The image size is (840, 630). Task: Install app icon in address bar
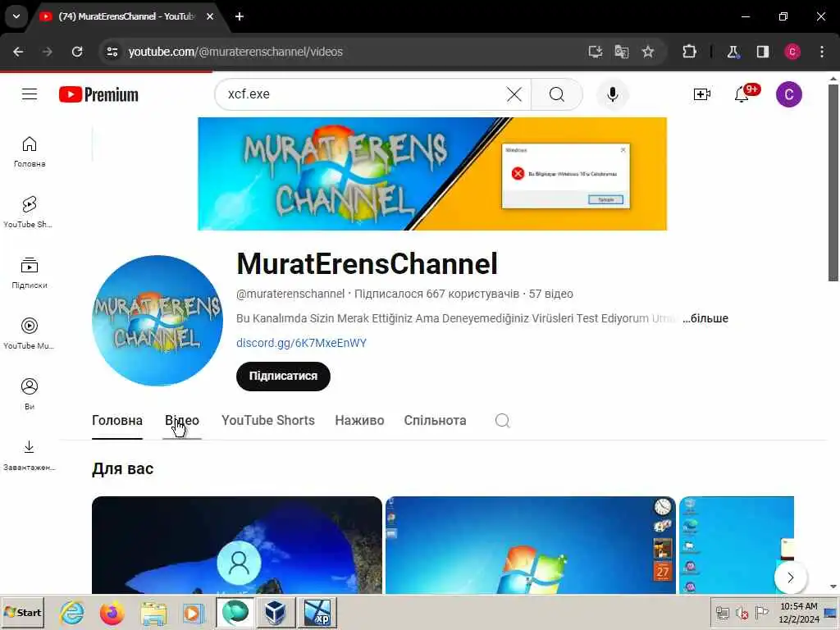point(596,52)
